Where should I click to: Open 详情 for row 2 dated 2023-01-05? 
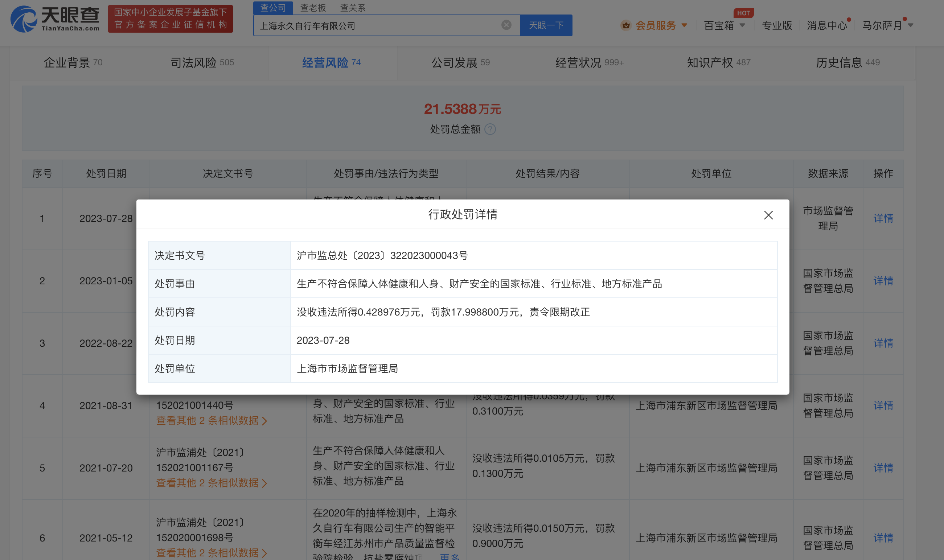point(883,281)
